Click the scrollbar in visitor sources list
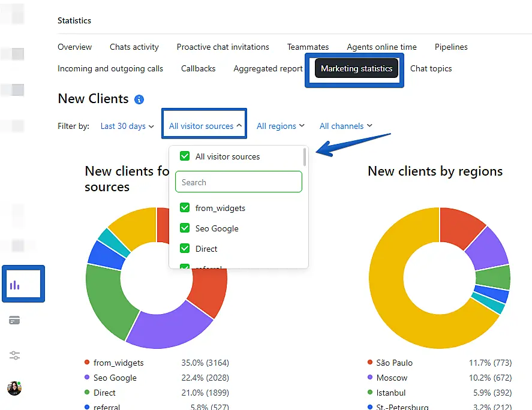Screen dimensions: 532x410 click(305, 157)
